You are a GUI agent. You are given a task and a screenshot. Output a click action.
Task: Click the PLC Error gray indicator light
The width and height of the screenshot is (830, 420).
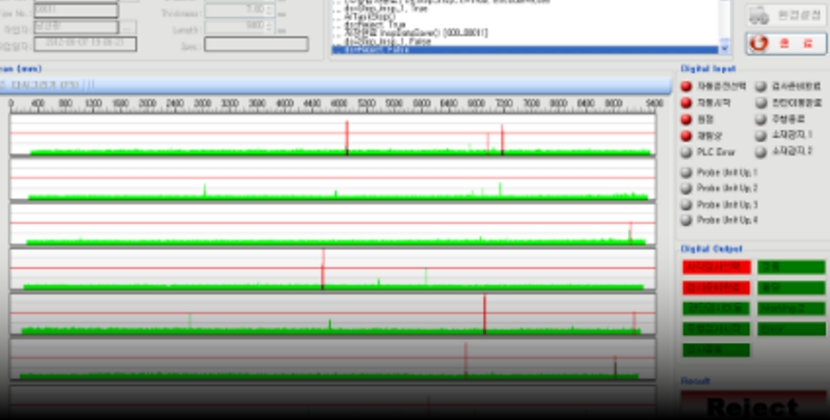pos(686,152)
